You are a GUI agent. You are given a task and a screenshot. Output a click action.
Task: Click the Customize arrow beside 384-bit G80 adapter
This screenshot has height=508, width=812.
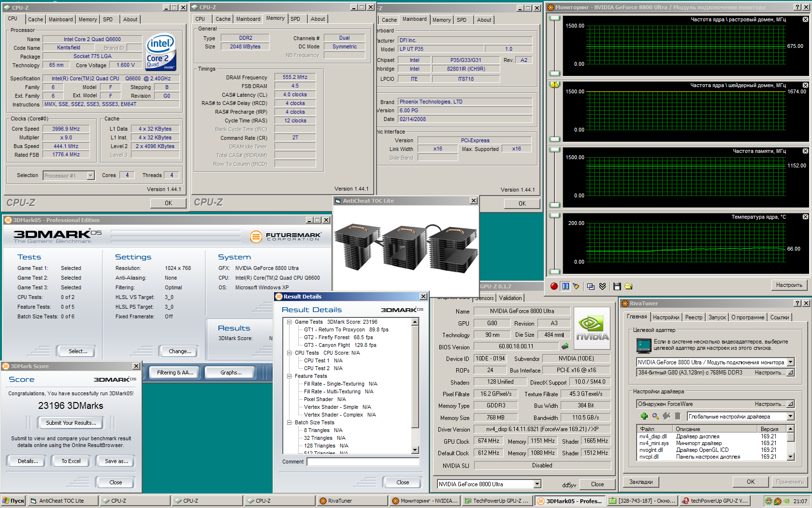[791, 373]
